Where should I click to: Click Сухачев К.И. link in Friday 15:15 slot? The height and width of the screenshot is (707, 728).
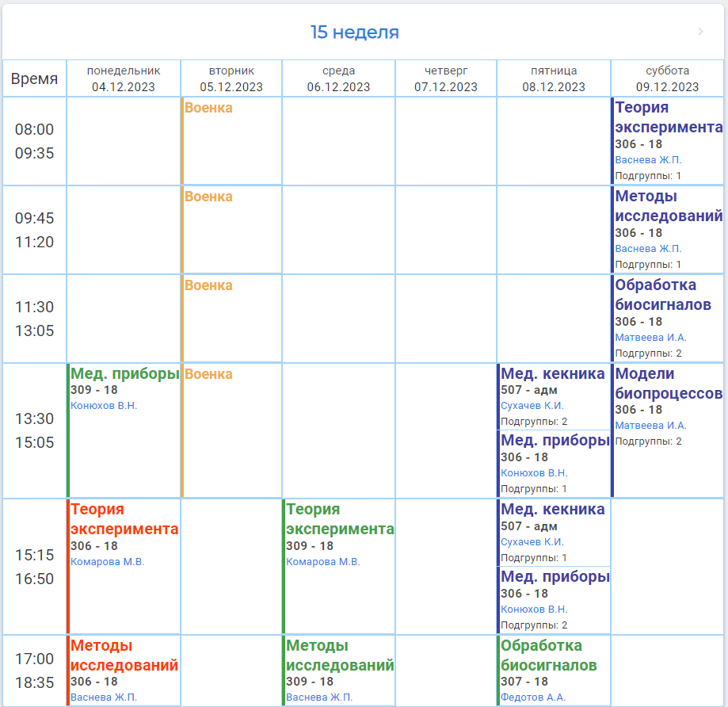click(532, 542)
